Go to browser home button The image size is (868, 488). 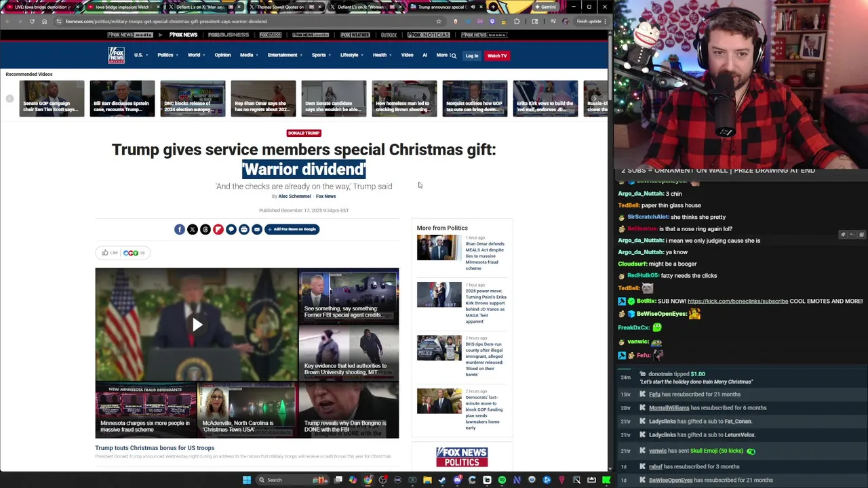(x=44, y=21)
